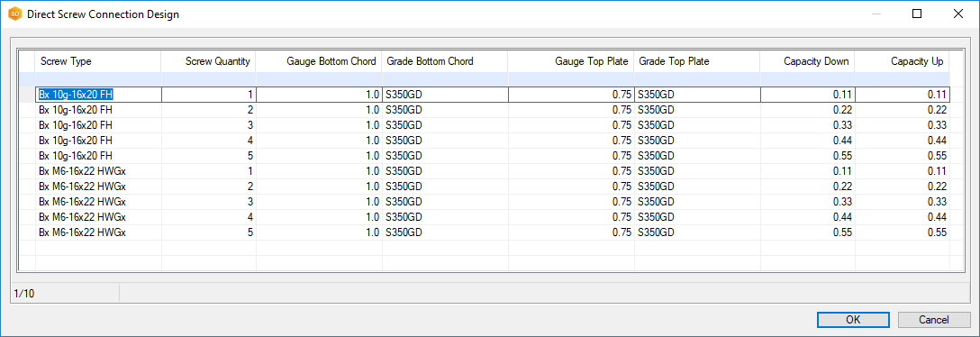Click the OK button
Image resolution: width=980 pixels, height=337 pixels.
(853, 320)
